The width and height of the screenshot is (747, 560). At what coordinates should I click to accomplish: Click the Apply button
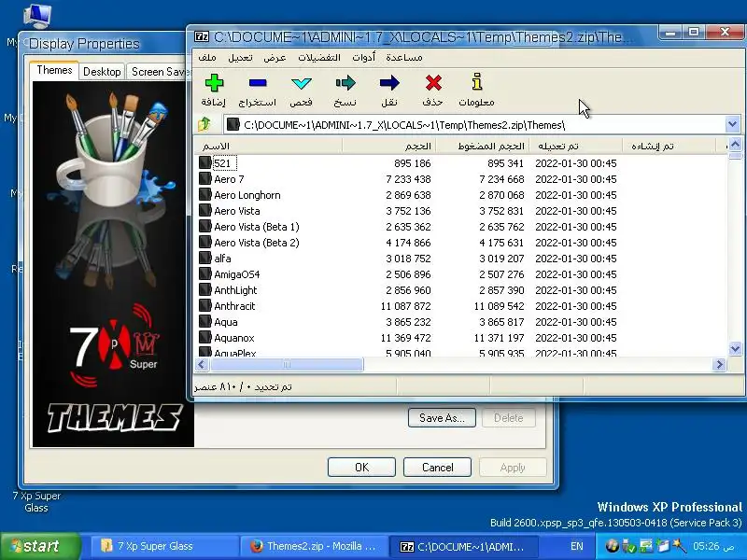pyautogui.click(x=513, y=468)
